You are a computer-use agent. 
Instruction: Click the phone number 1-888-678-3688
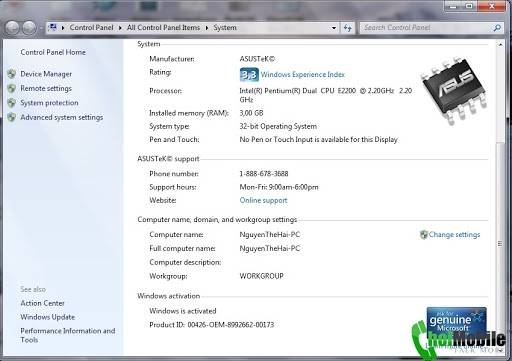pyautogui.click(x=264, y=174)
